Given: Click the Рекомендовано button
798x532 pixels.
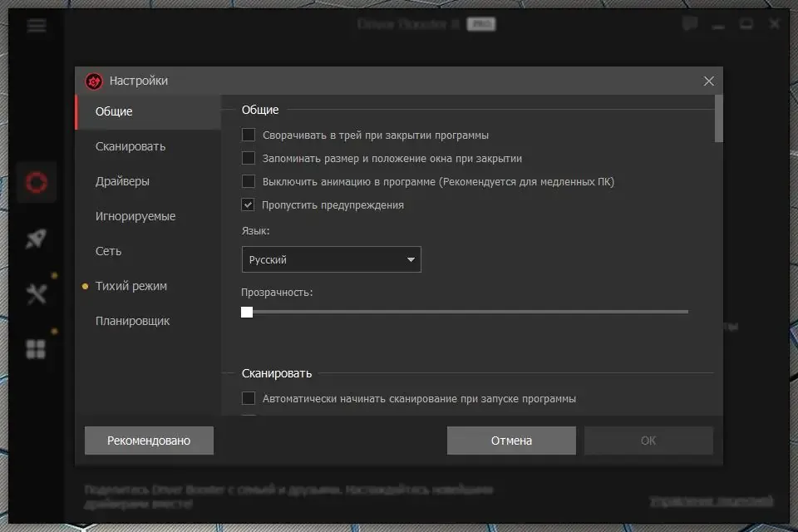Looking at the screenshot, I should [149, 441].
